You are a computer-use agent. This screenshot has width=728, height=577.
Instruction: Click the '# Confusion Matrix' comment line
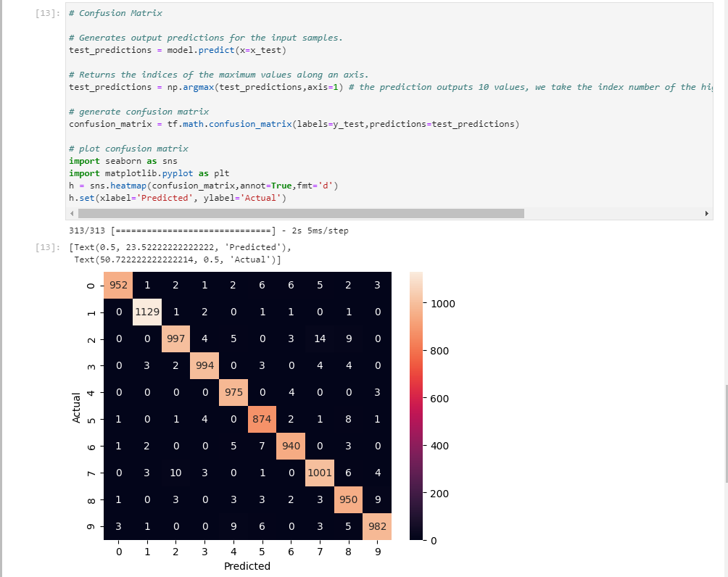tap(115, 13)
